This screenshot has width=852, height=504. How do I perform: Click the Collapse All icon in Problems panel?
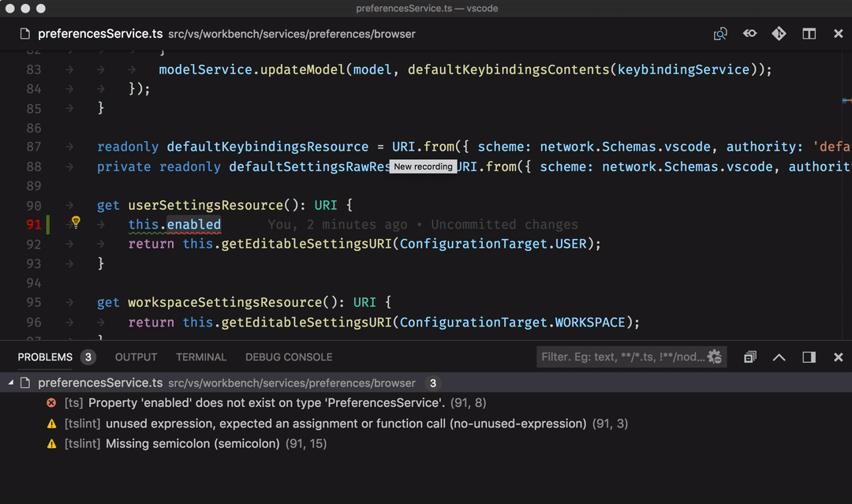point(749,357)
